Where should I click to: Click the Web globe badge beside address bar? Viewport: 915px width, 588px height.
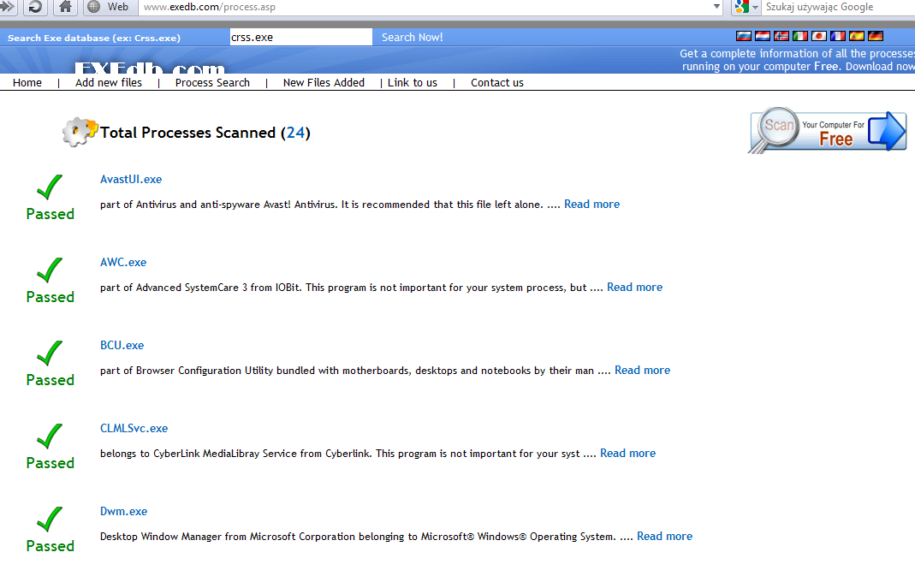coord(109,7)
